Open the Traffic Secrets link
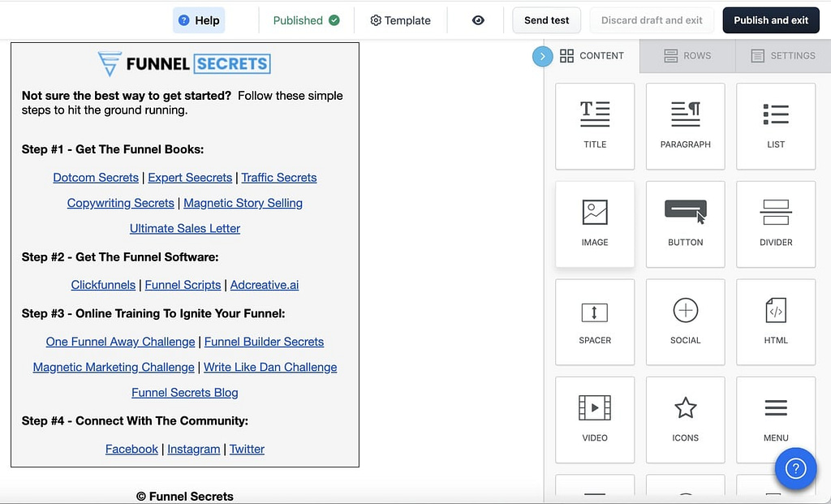This screenshot has width=831, height=504. (x=279, y=178)
